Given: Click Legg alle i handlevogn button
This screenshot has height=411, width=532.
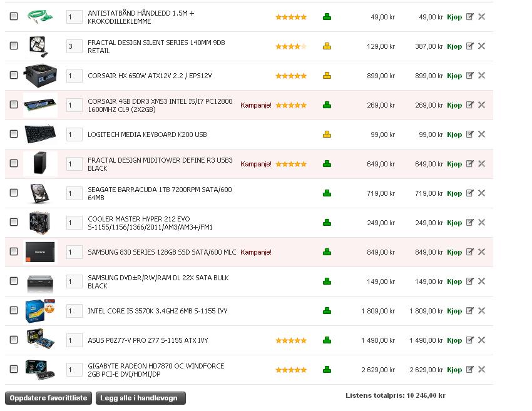Looking at the screenshot, I should point(141,398).
